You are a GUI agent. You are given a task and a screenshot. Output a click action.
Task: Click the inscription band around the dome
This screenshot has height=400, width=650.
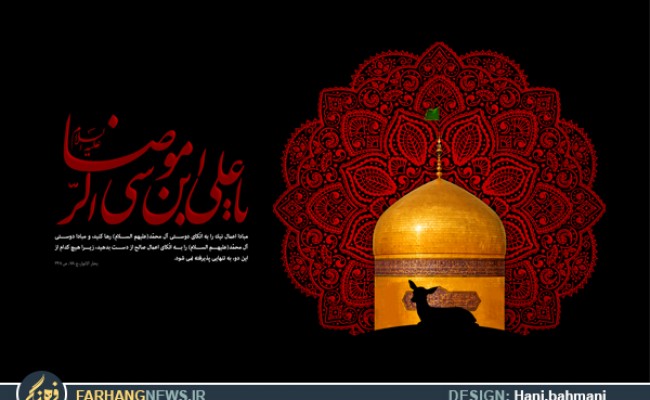tap(438, 266)
